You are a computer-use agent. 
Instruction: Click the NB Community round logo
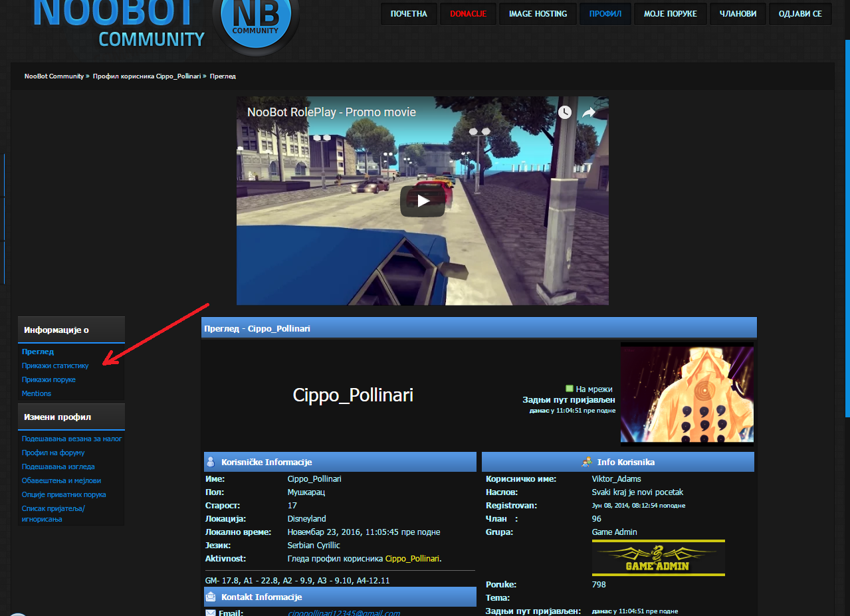pos(255,25)
